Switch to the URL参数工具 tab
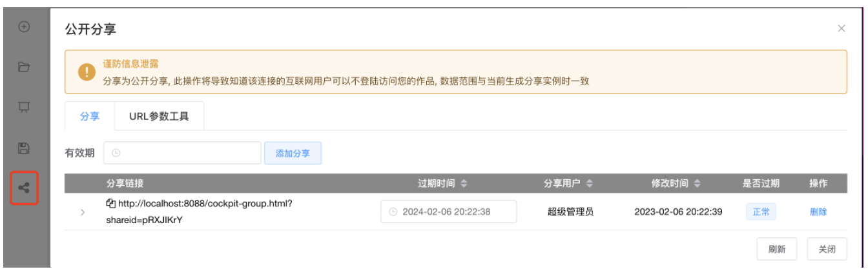The height and width of the screenshot is (276, 868). tap(159, 117)
